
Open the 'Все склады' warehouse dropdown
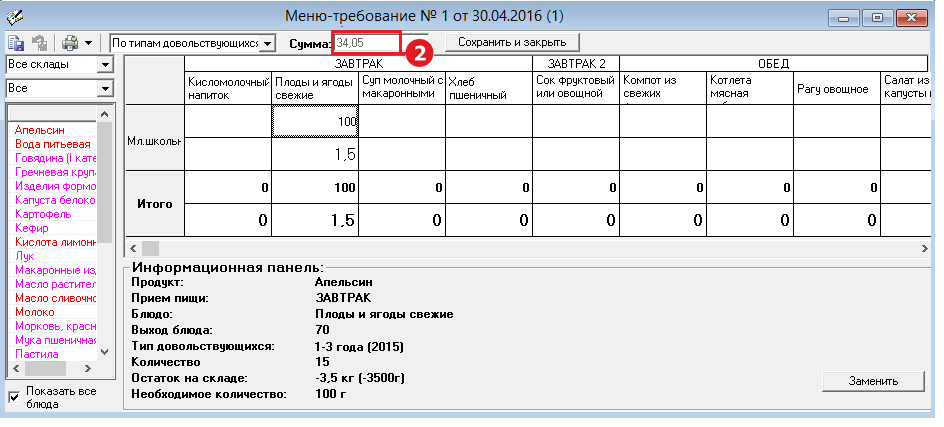pyautogui.click(x=105, y=65)
